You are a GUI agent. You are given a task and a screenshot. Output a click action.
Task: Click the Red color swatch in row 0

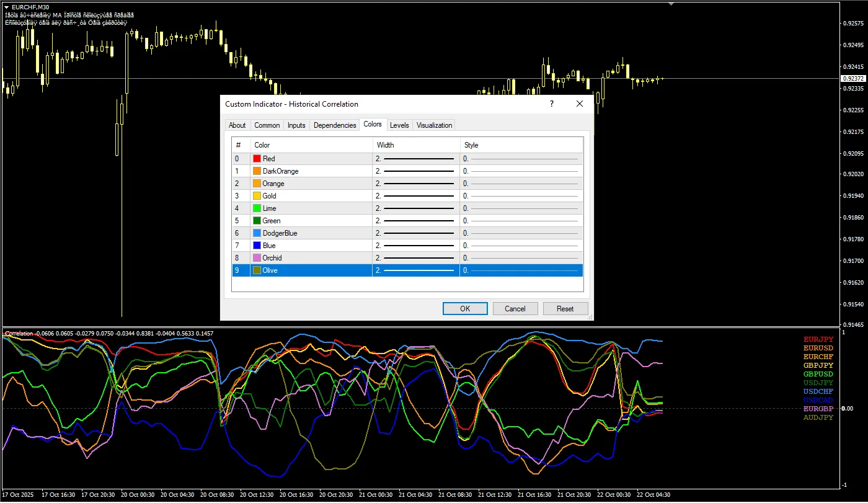[257, 159]
